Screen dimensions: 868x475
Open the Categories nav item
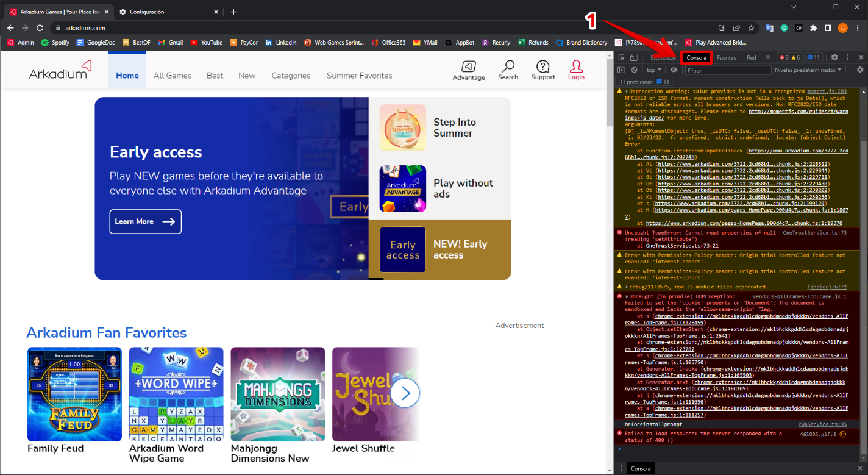click(x=291, y=76)
